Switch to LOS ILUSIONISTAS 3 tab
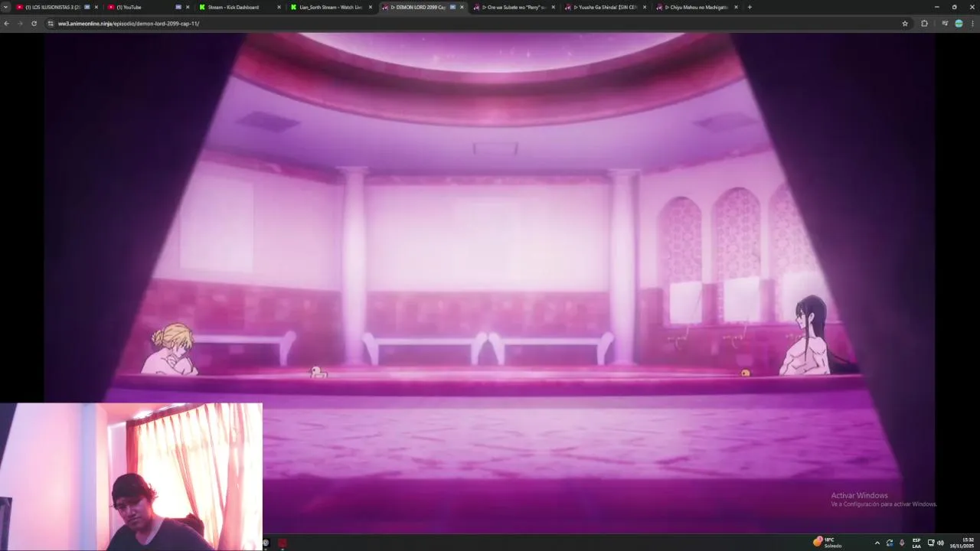This screenshot has height=551, width=980. pos(58,7)
